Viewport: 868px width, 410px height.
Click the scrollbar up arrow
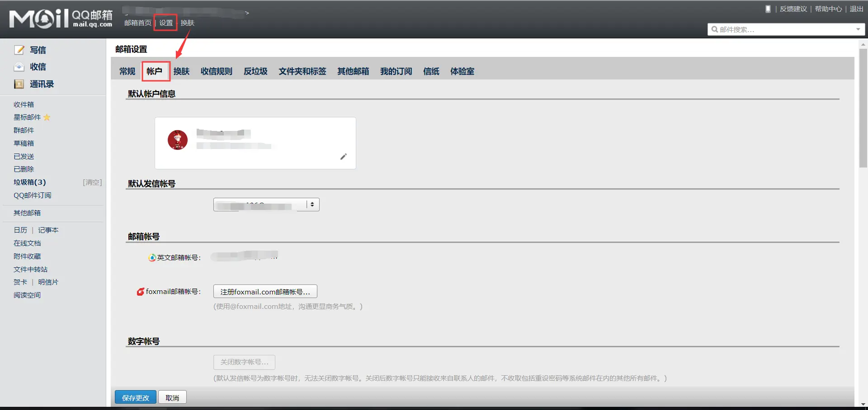click(863, 44)
